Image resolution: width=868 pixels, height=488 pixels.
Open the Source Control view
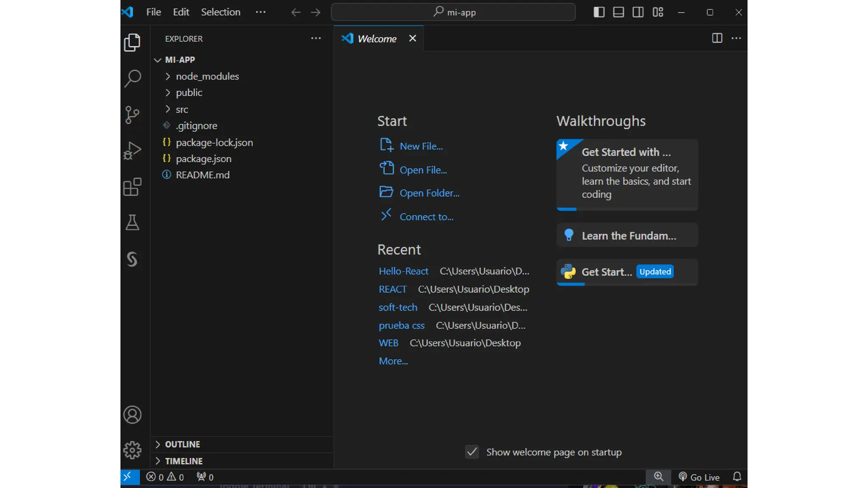132,114
